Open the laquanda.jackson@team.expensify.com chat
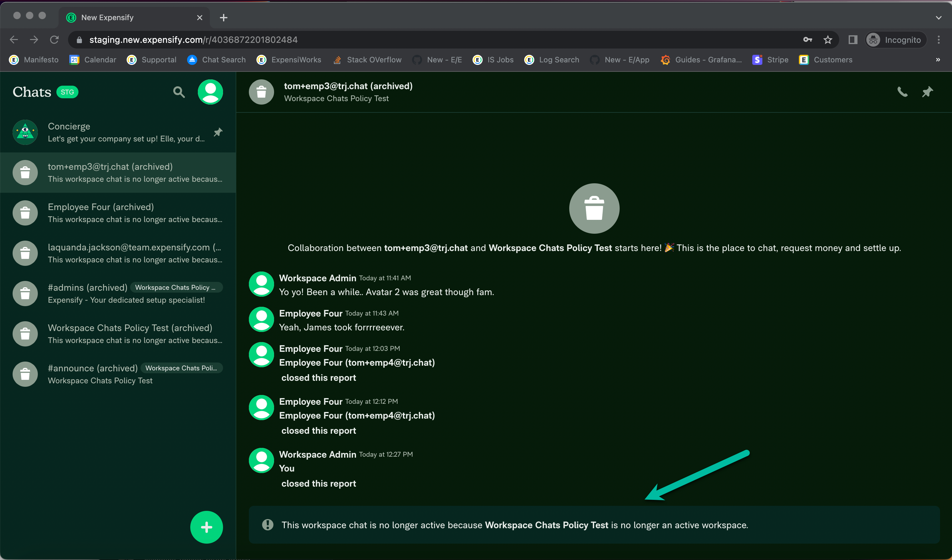This screenshot has height=560, width=952. click(x=118, y=253)
